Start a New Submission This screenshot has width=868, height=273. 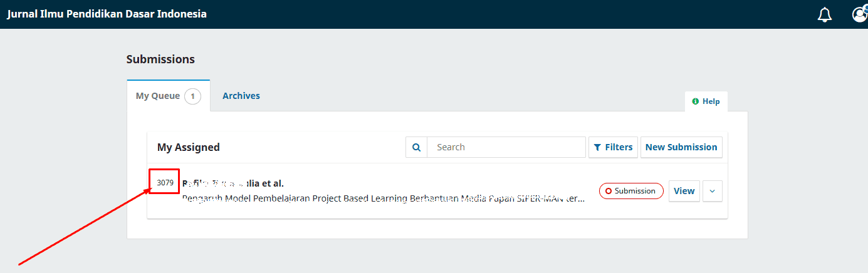(681, 147)
